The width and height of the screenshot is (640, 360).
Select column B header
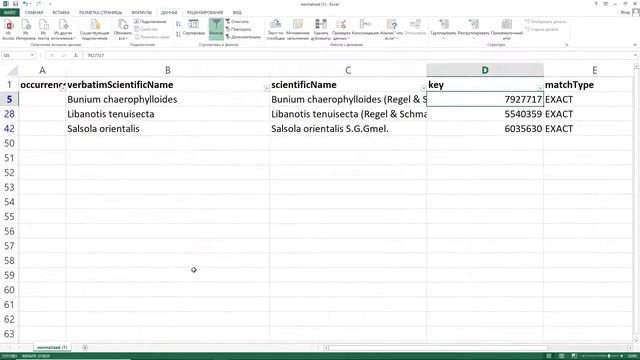pos(167,70)
